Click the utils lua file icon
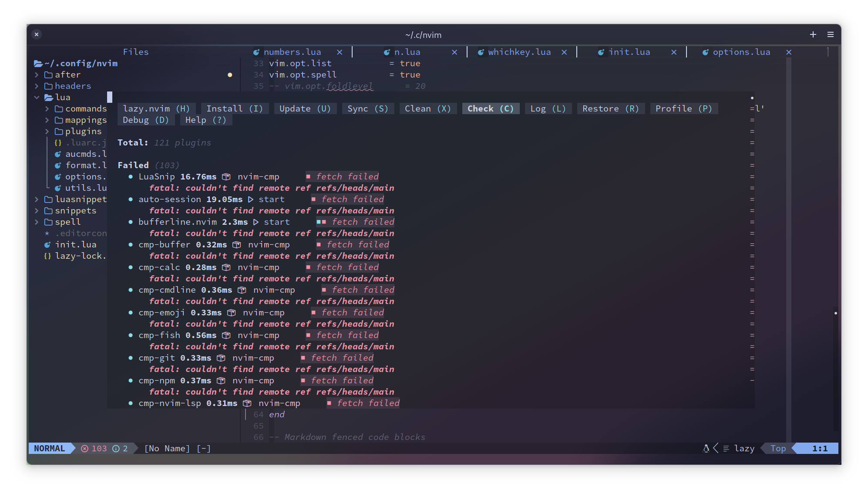The height and width of the screenshot is (494, 868). [58, 188]
